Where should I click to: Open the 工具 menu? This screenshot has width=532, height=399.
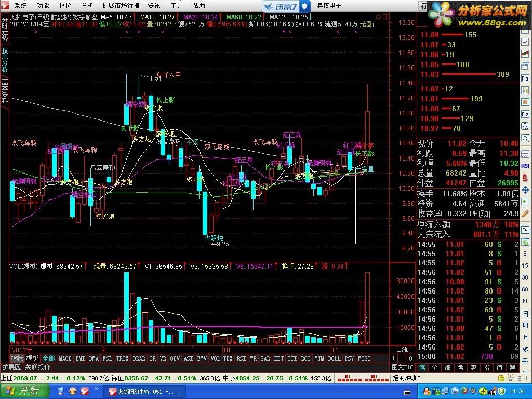pyautogui.click(x=176, y=5)
